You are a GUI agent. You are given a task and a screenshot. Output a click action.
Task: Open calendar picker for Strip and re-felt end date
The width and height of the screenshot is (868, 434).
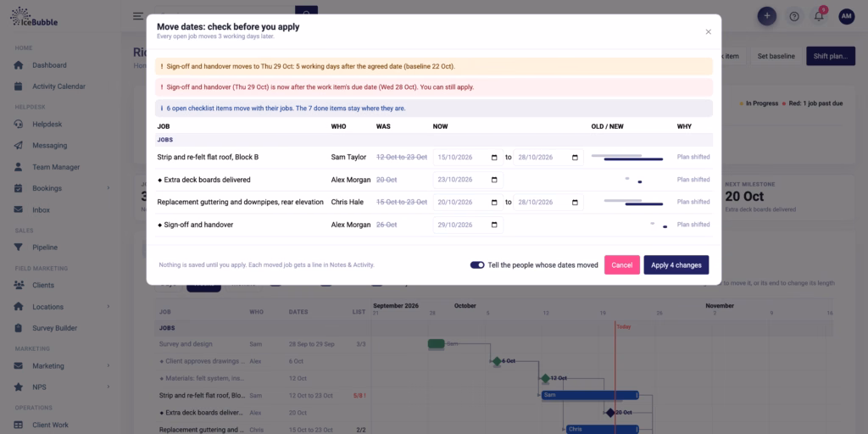(x=575, y=157)
